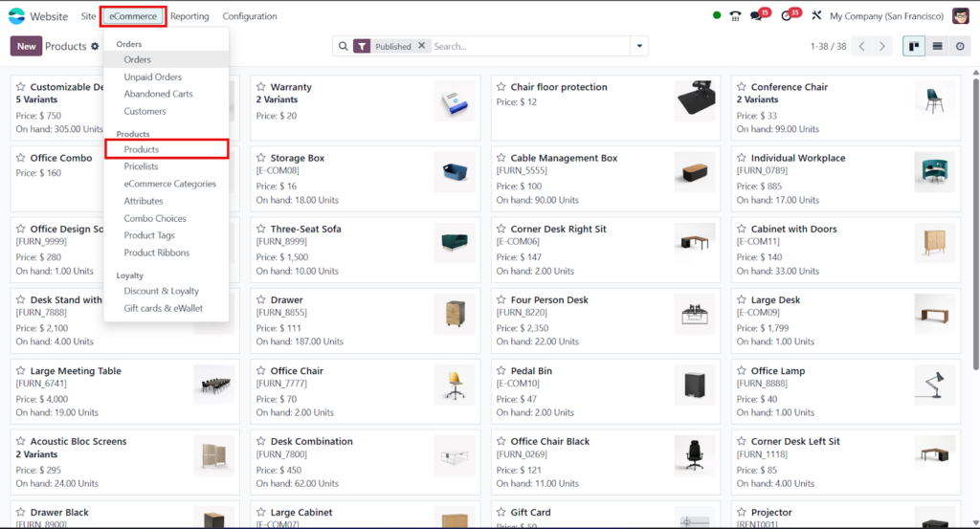Toggle favorite star on Pedal Bin
This screenshot has height=529, width=980.
pos(501,370)
